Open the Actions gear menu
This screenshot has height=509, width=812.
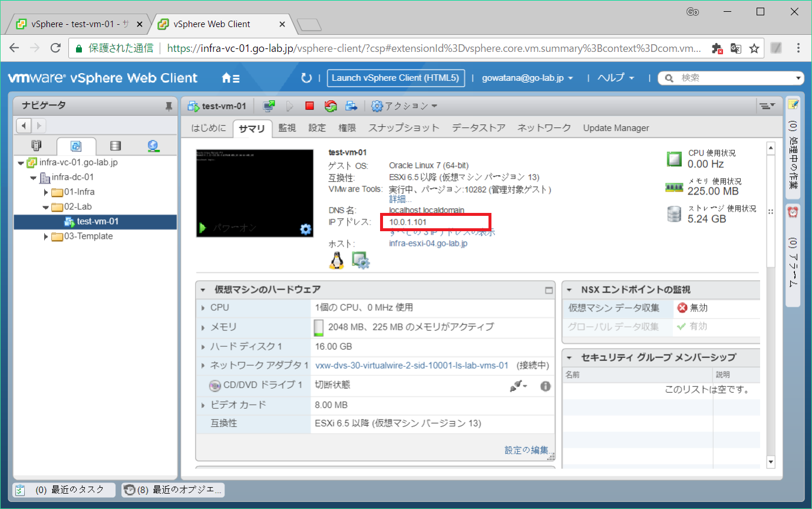pyautogui.click(x=405, y=106)
